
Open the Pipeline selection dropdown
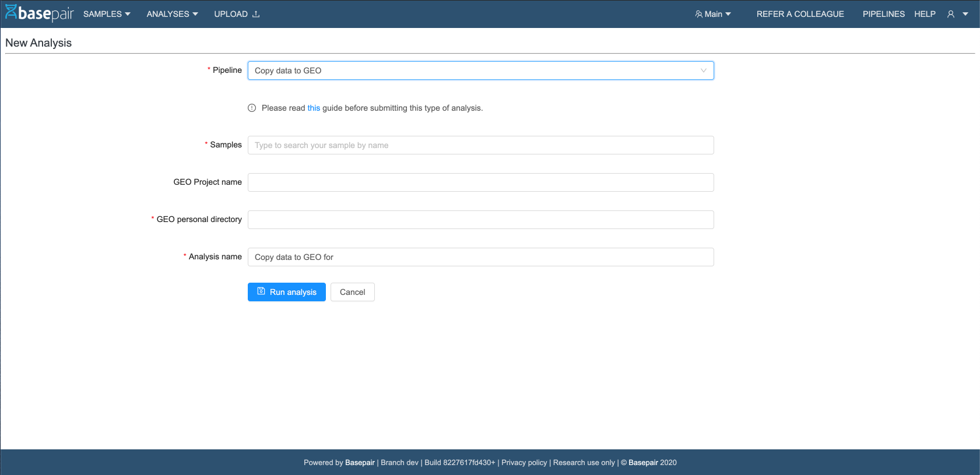tap(480, 71)
